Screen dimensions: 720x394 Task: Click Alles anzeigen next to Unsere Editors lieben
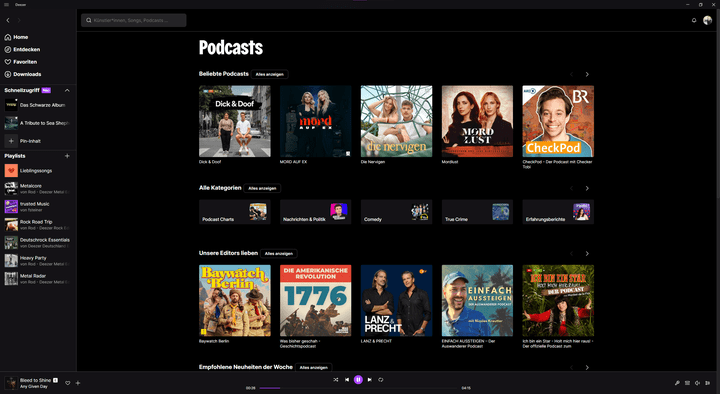[x=279, y=253]
